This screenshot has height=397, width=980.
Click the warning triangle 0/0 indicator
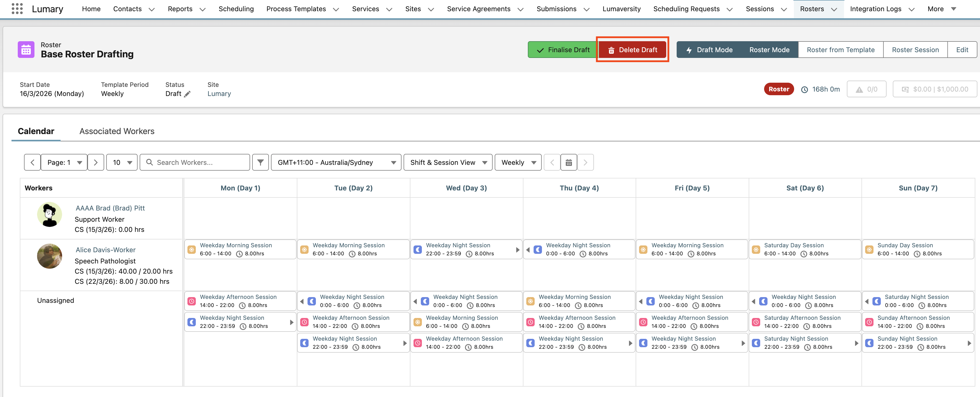(866, 89)
